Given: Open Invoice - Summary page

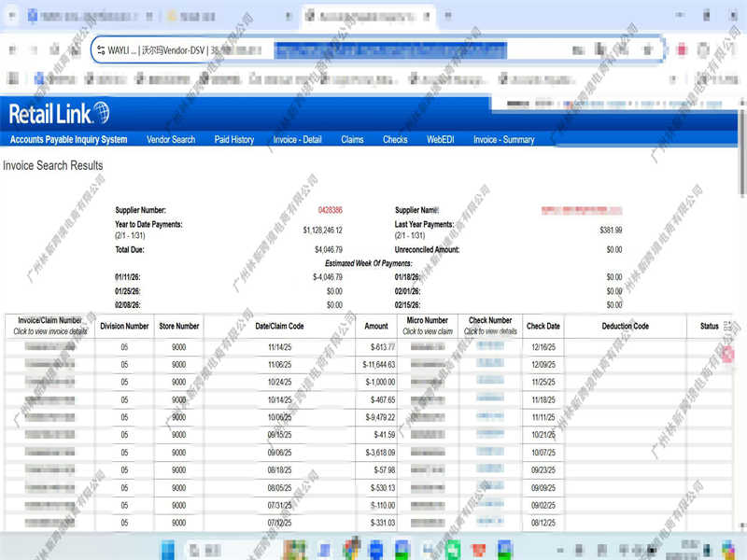Looking at the screenshot, I should coord(504,139).
